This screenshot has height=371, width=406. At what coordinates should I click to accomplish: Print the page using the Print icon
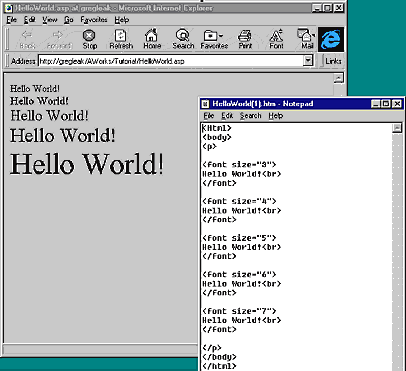coord(245,39)
